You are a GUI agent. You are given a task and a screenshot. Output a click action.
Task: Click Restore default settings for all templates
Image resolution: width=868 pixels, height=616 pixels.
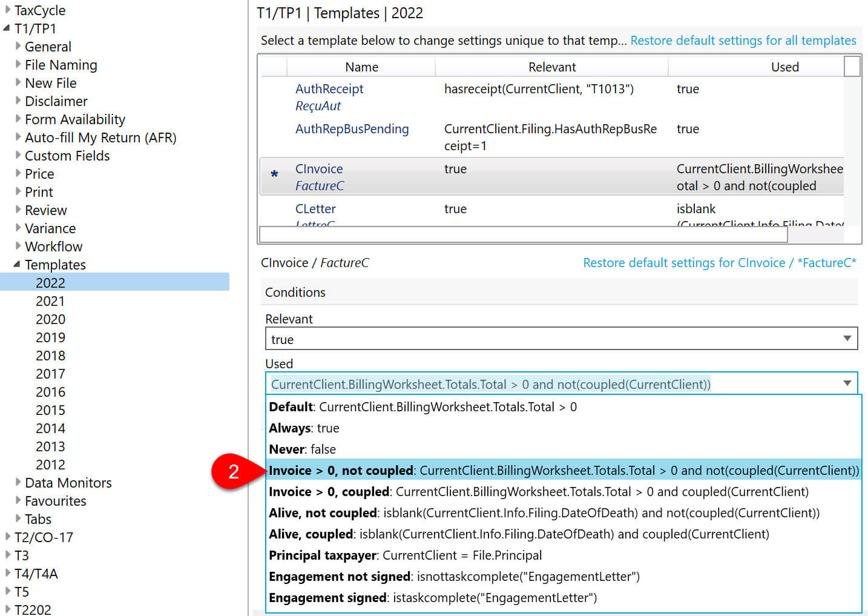[x=743, y=41]
